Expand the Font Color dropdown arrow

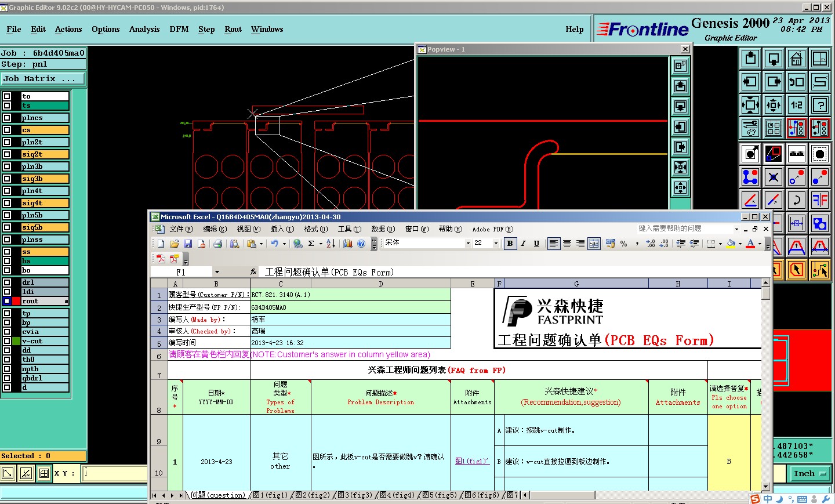click(x=760, y=244)
